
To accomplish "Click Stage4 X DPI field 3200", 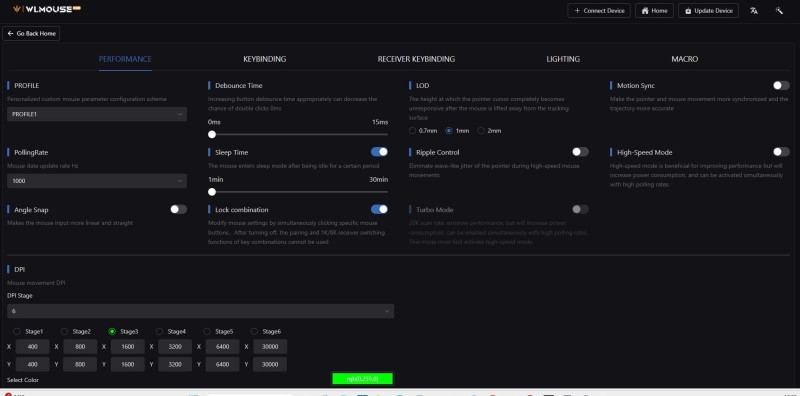I will [175, 347].
